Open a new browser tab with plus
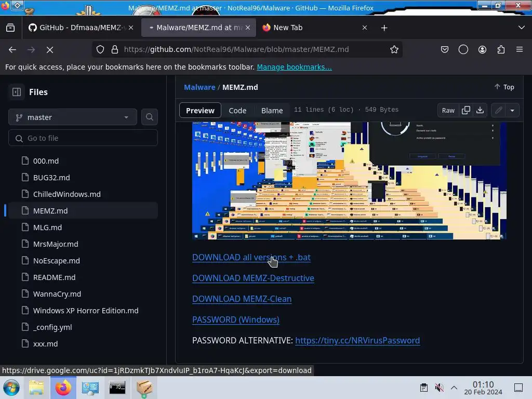 tap(384, 28)
